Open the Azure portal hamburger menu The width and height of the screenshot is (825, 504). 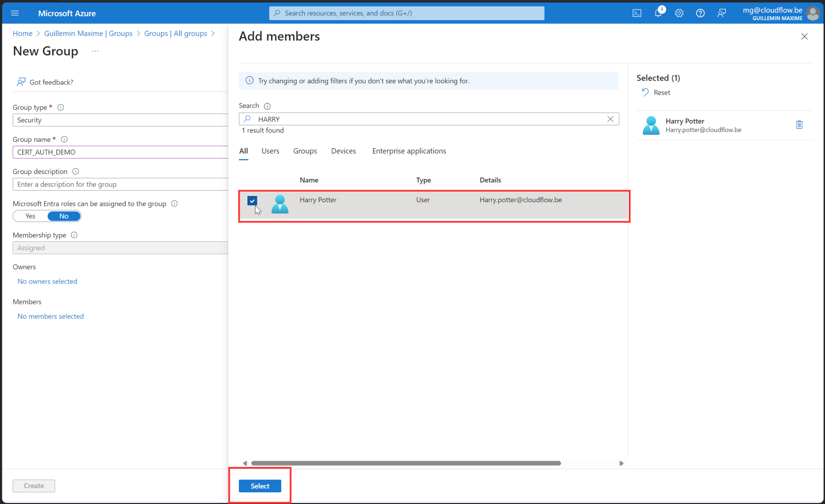tap(15, 13)
